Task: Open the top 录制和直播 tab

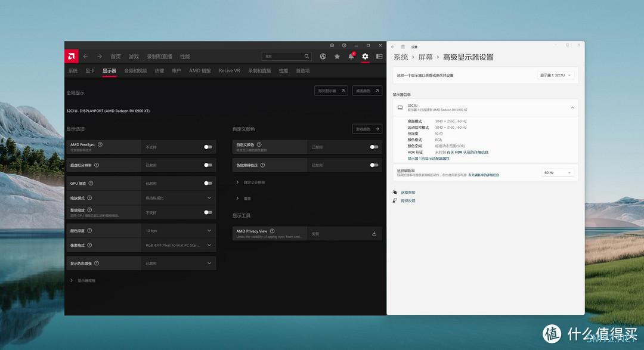Action: [x=159, y=57]
